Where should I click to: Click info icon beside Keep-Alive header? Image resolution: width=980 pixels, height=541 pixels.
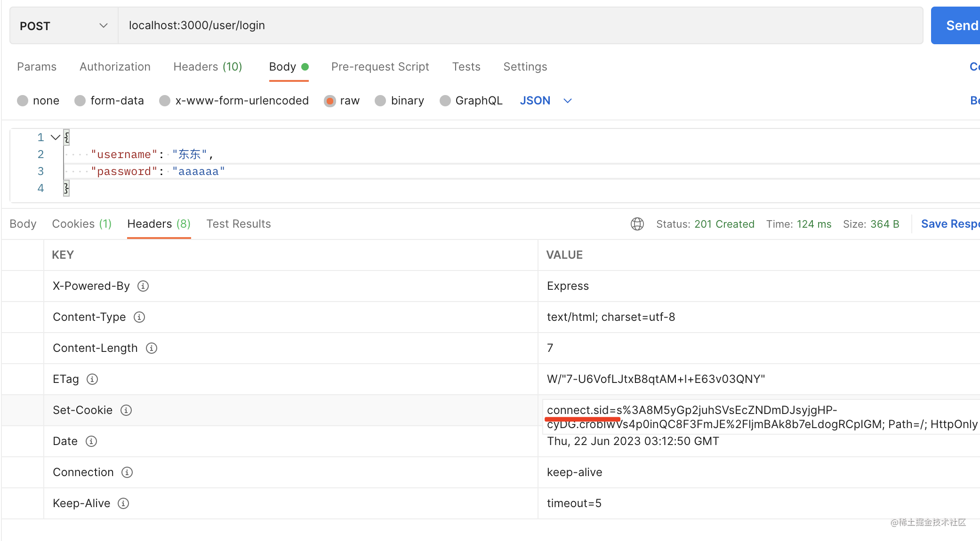pos(123,503)
